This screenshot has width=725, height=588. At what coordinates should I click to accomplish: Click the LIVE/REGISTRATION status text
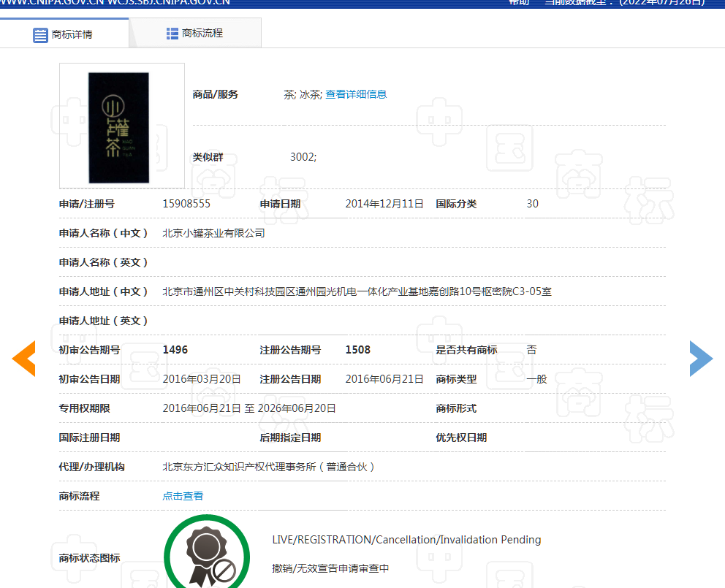pyautogui.click(x=406, y=540)
